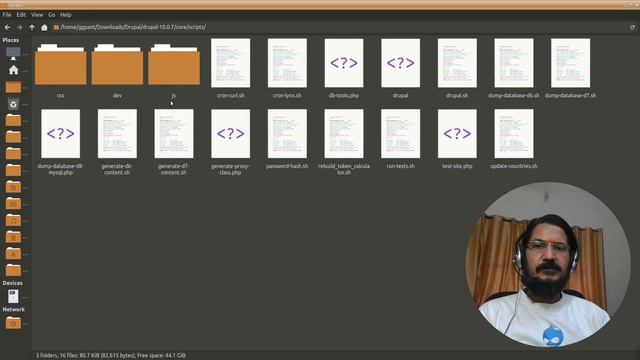Image resolution: width=640 pixels, height=360 pixels.
Task: Open the File menu
Action: pos(7,15)
